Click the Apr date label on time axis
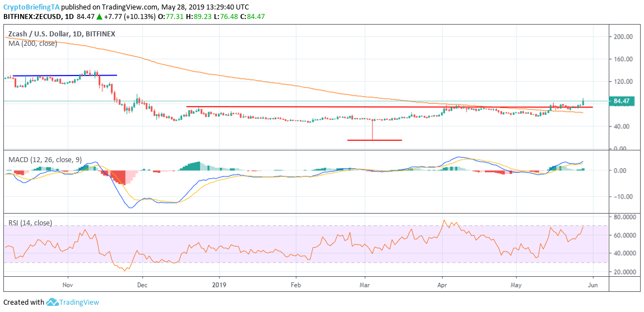 coord(442,284)
